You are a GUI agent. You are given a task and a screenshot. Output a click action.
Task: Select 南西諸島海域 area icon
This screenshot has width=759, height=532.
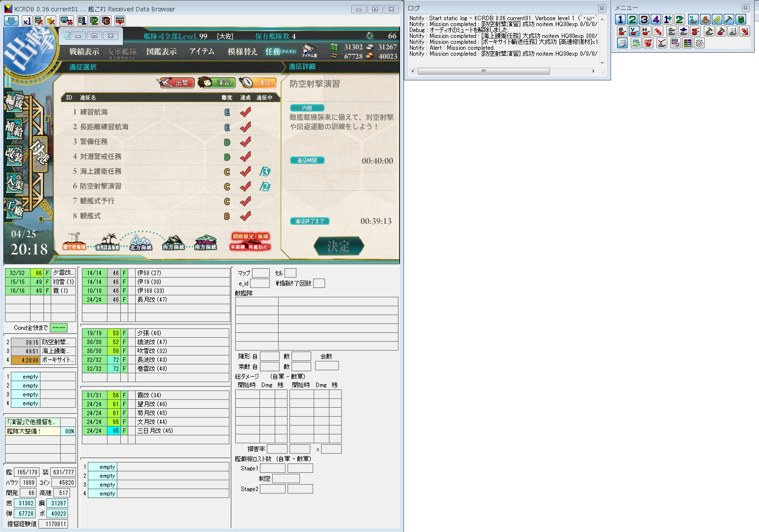(x=108, y=242)
